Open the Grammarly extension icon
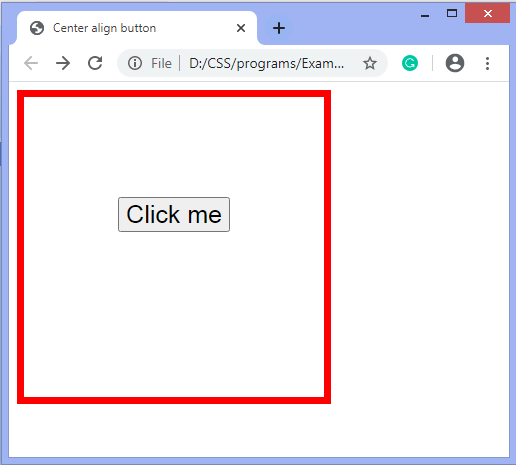Image resolution: width=516 pixels, height=465 pixels. click(x=410, y=63)
